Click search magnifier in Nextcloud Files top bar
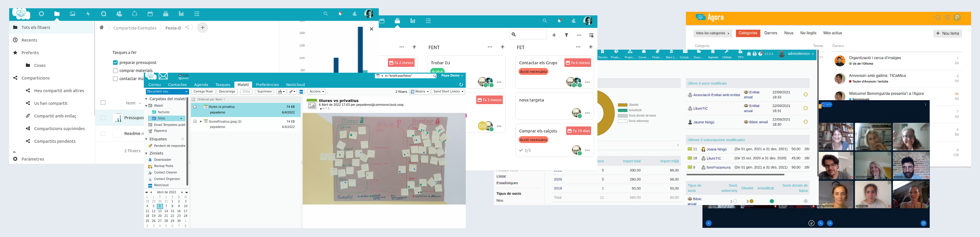Viewport: 980px width, 237px height. (326, 14)
